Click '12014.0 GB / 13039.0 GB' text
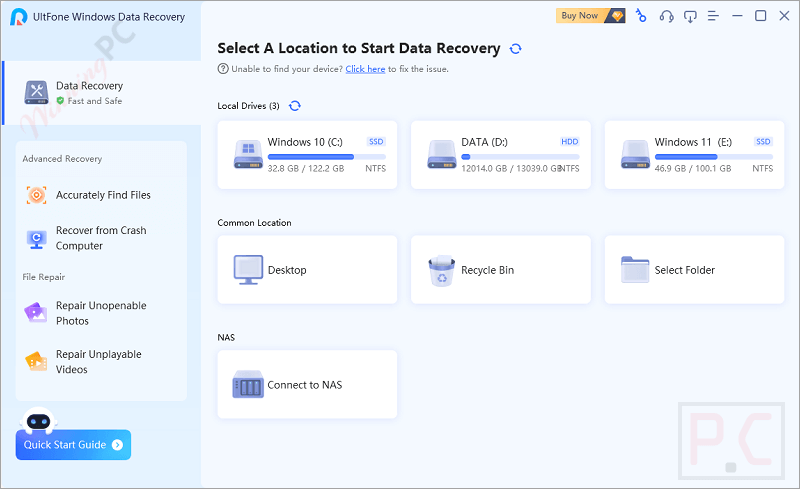This screenshot has width=800, height=489. coord(511,168)
